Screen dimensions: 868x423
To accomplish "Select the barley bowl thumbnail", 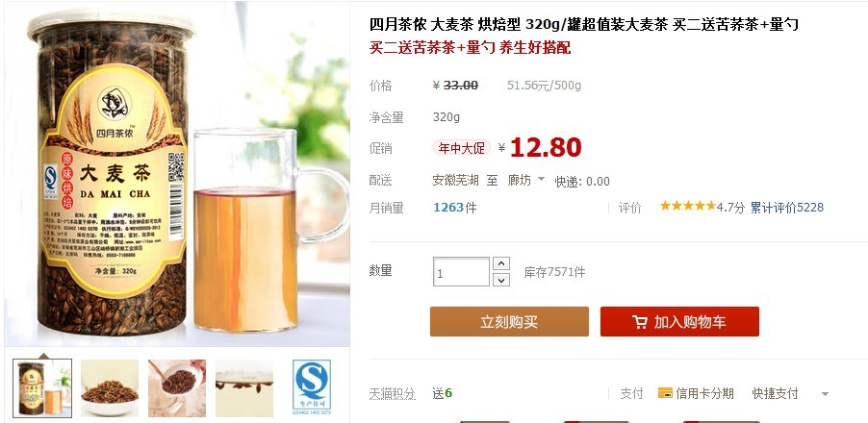I will (x=110, y=388).
